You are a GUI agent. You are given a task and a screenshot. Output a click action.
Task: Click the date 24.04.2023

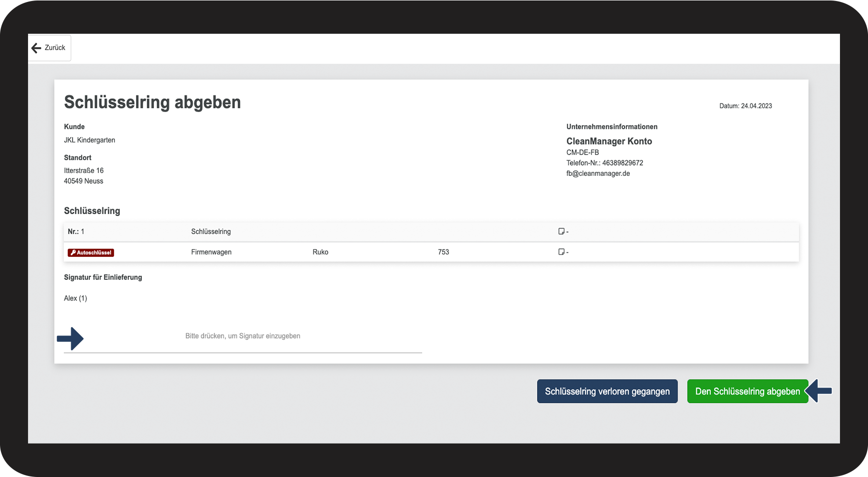point(756,106)
